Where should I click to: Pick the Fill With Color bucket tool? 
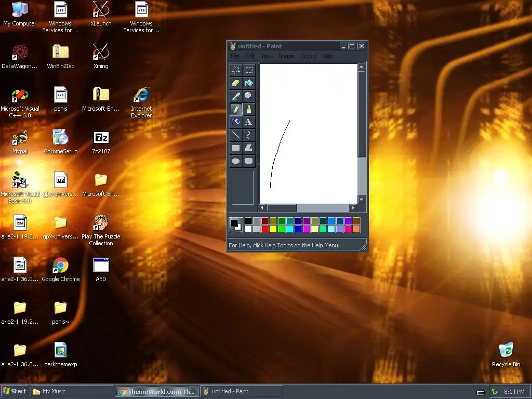pos(249,83)
